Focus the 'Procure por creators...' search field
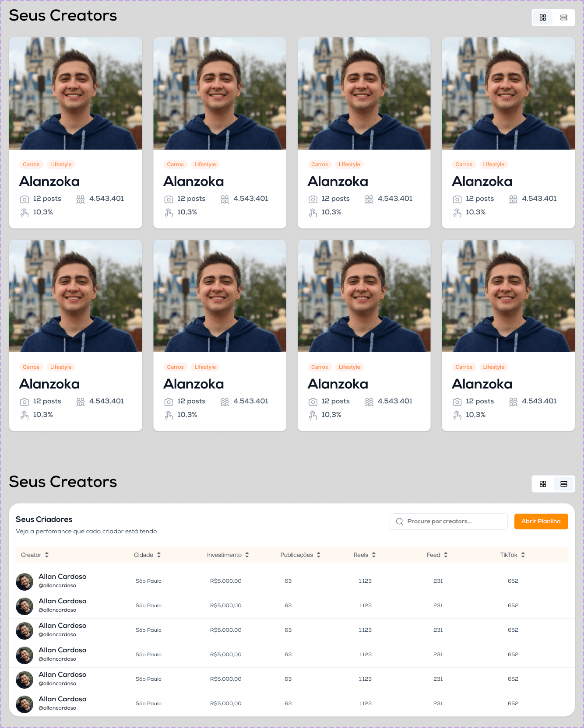The image size is (584, 728). [x=448, y=521]
